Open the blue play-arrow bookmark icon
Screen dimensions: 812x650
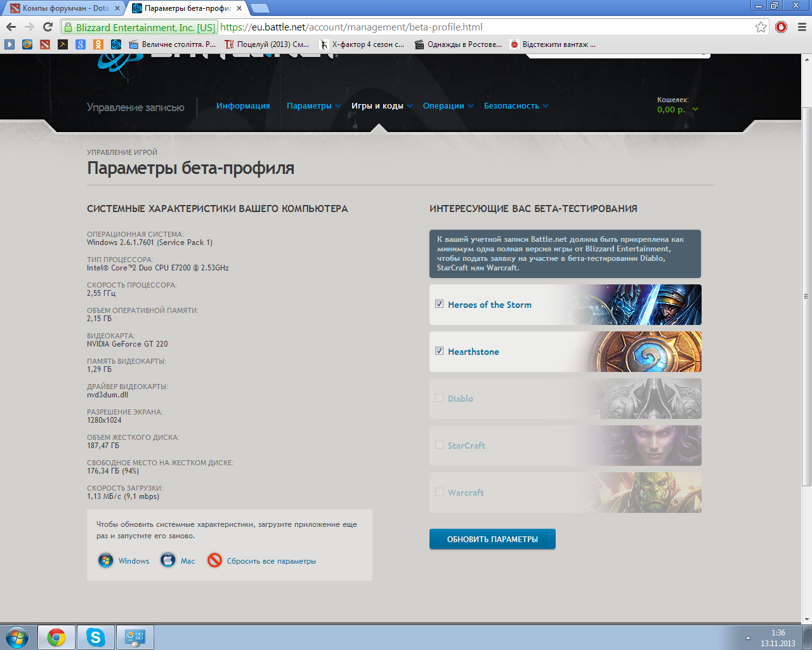pos(9,44)
